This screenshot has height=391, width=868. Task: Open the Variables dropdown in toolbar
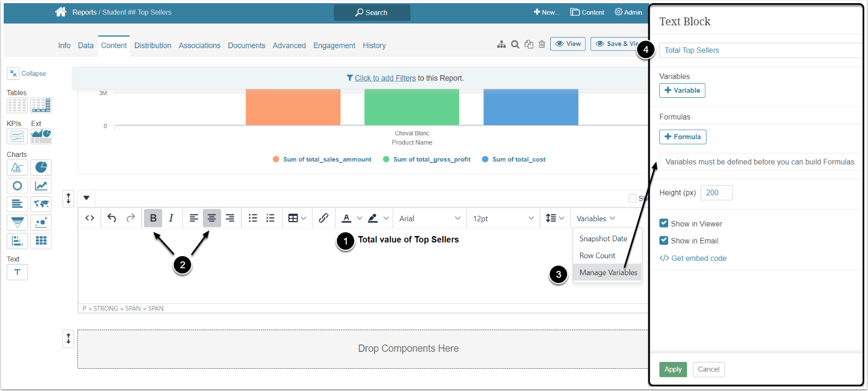[596, 219]
